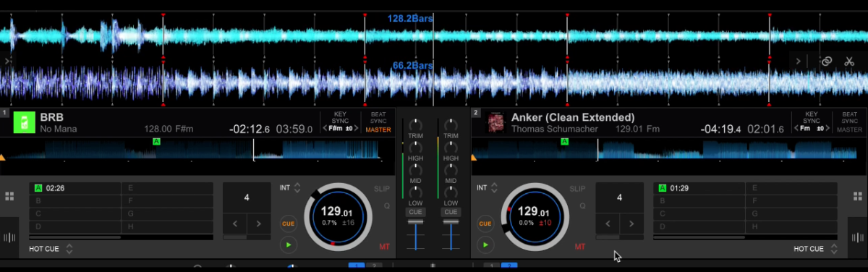The width and height of the screenshot is (868, 272).
Task: Toggle Quantize Q on deck 1
Action: tap(387, 205)
